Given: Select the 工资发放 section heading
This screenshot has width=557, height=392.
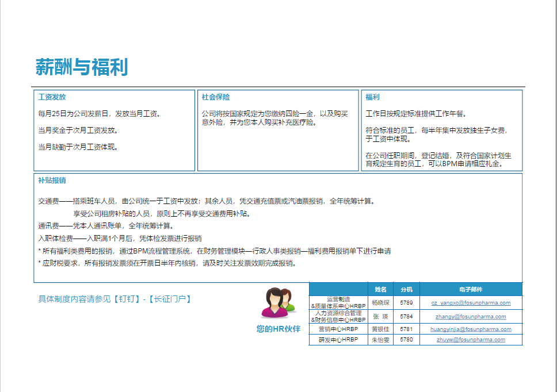Looking at the screenshot, I should pyautogui.click(x=52, y=97).
